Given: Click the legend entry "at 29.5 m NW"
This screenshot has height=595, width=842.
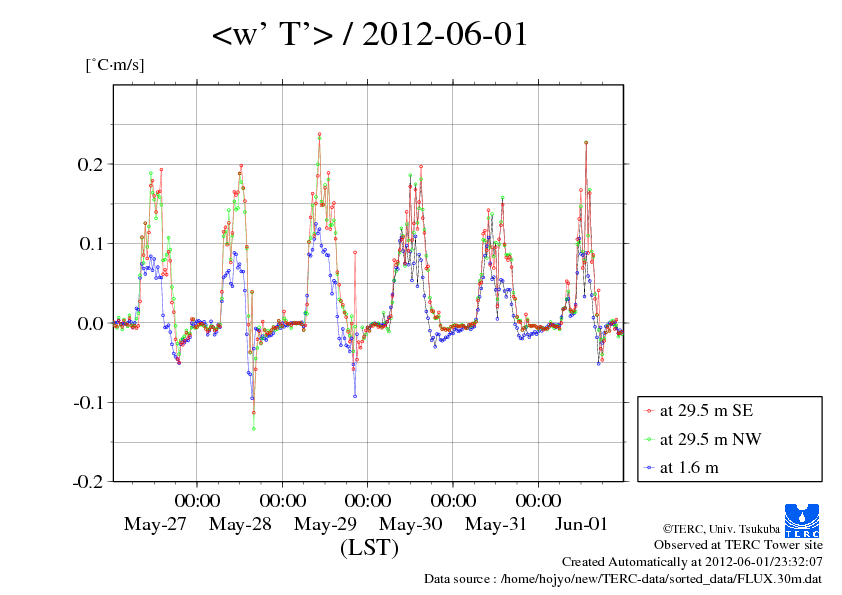Looking at the screenshot, I should pos(710,439).
